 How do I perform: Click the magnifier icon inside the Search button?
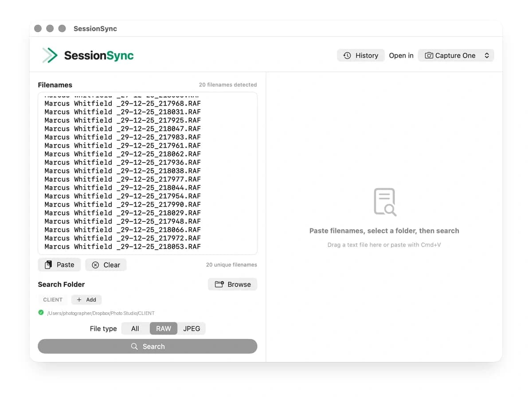[135, 346]
